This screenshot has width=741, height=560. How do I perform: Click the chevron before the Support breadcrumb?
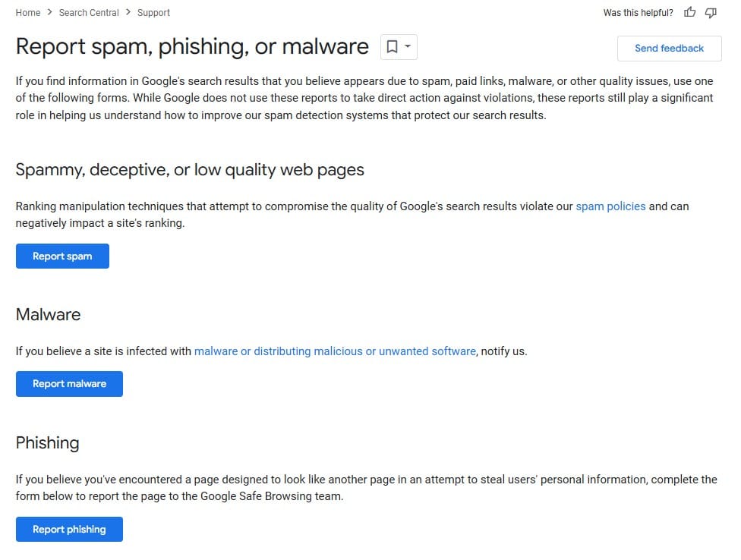click(128, 13)
